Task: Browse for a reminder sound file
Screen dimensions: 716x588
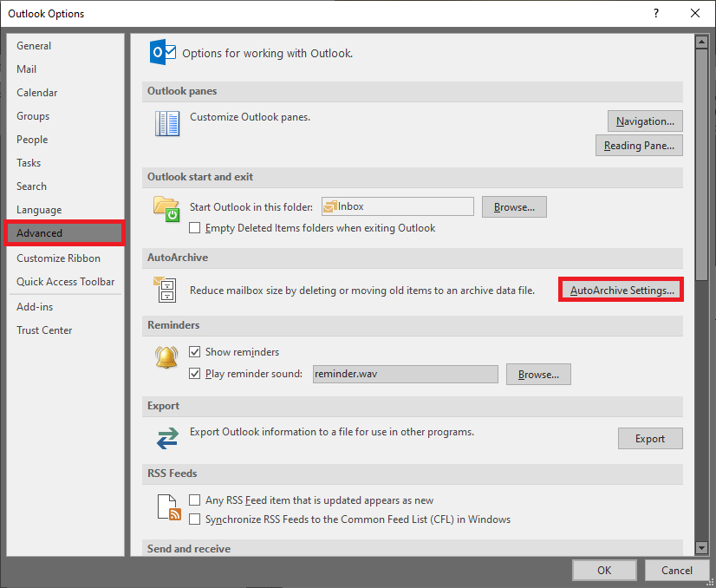Action: click(538, 374)
